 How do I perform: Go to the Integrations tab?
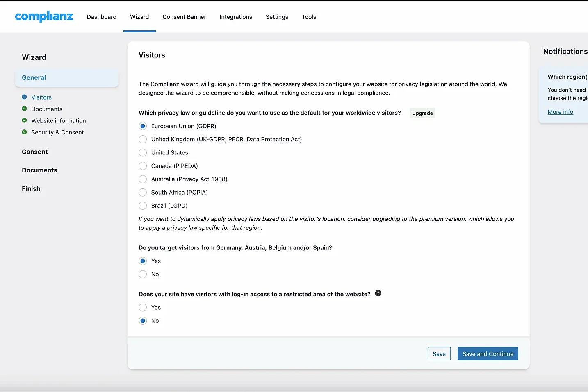pyautogui.click(x=236, y=17)
